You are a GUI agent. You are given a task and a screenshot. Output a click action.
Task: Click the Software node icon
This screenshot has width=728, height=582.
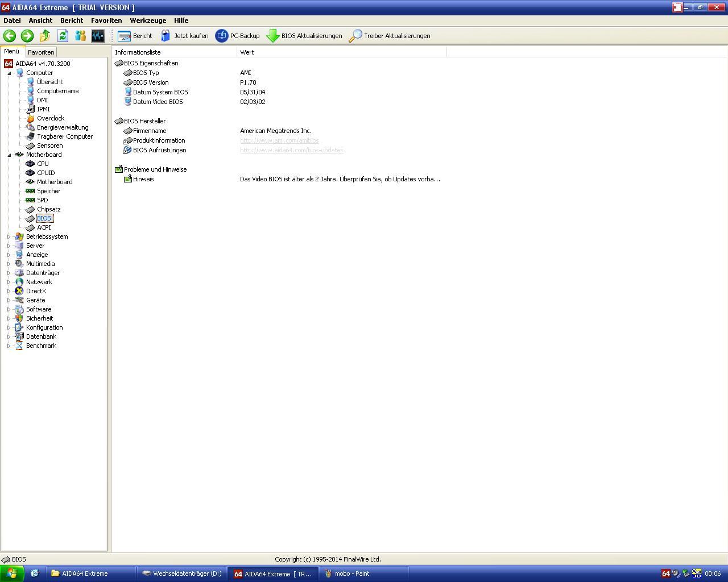coord(19,309)
